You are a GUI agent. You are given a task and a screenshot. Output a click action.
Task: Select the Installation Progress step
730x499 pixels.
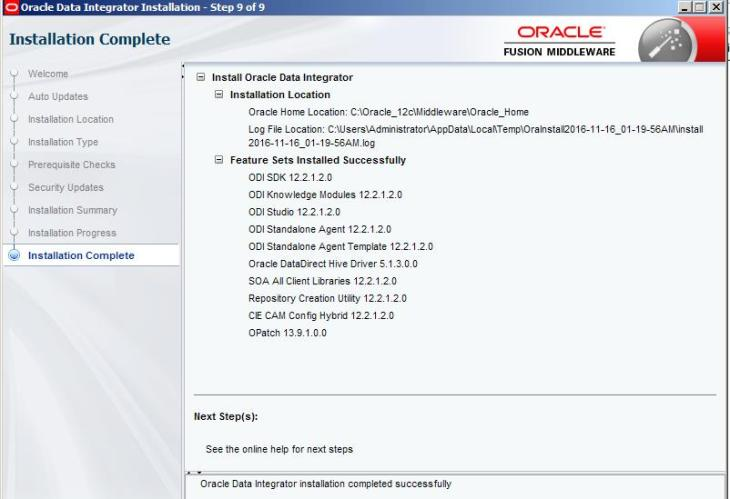click(72, 233)
